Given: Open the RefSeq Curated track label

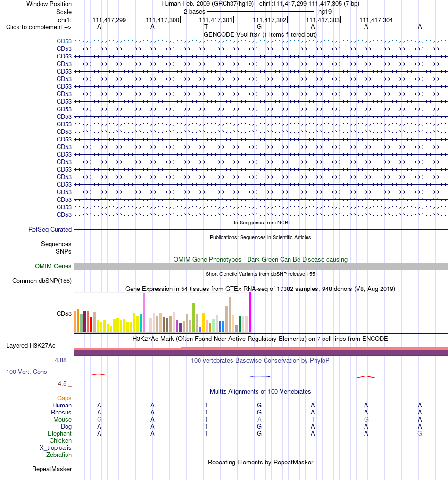Looking at the screenshot, I should click(50, 229).
